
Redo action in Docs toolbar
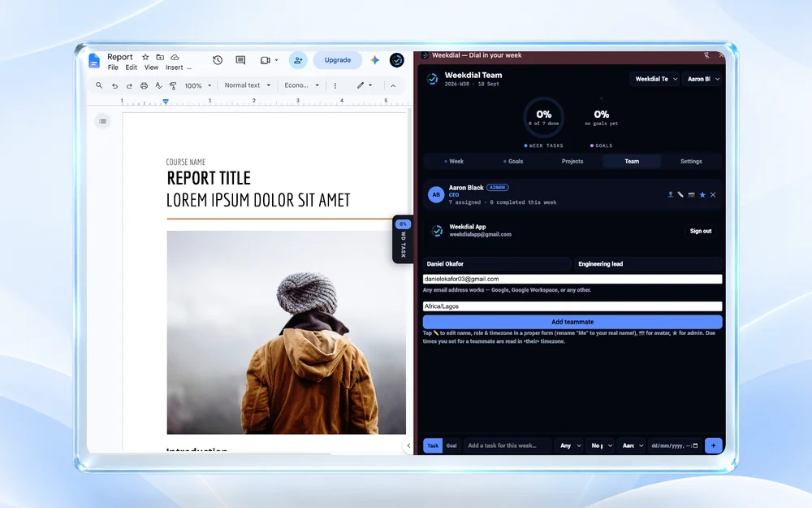tap(129, 86)
